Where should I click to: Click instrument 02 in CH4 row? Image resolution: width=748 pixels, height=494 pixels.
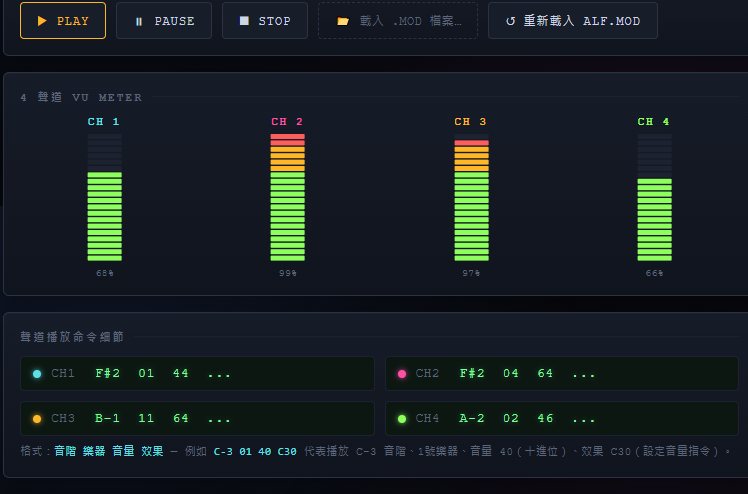coord(511,418)
